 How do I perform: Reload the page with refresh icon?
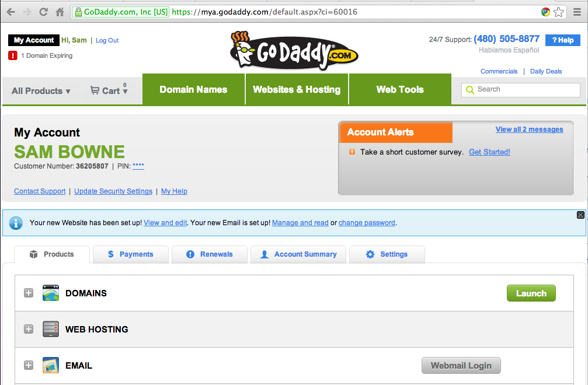click(43, 12)
